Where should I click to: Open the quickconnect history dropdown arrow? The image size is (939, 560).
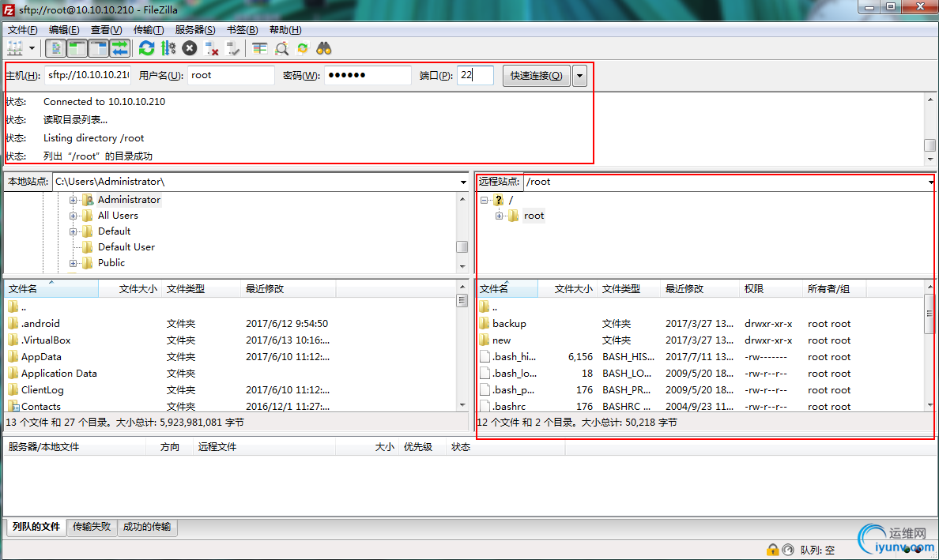coord(579,76)
